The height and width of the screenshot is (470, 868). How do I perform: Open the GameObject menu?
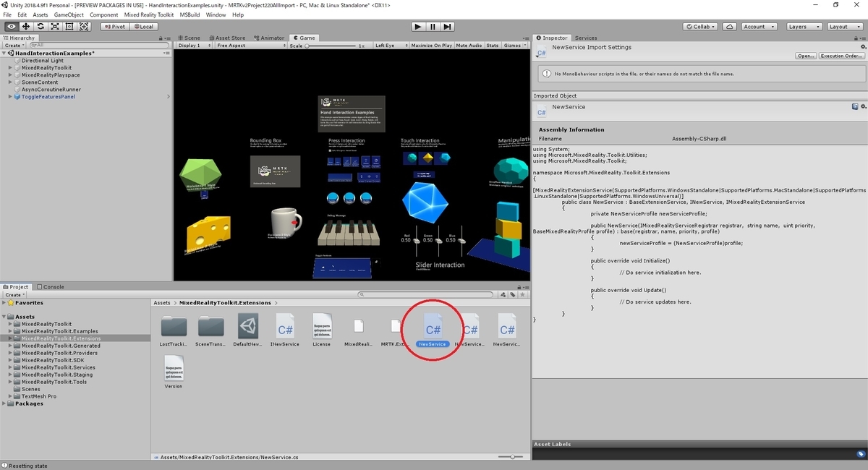pos(69,14)
